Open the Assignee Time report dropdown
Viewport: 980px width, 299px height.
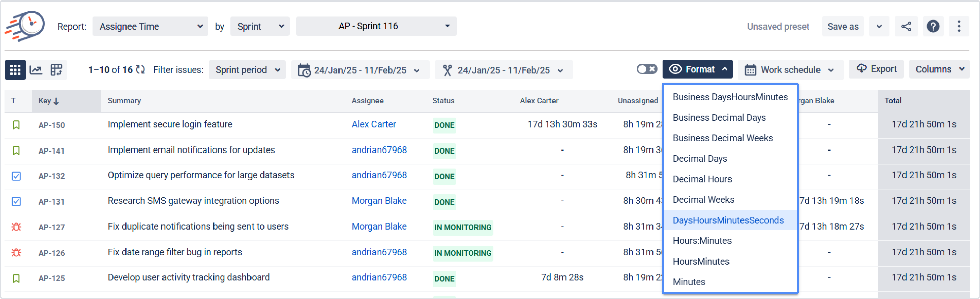point(150,26)
